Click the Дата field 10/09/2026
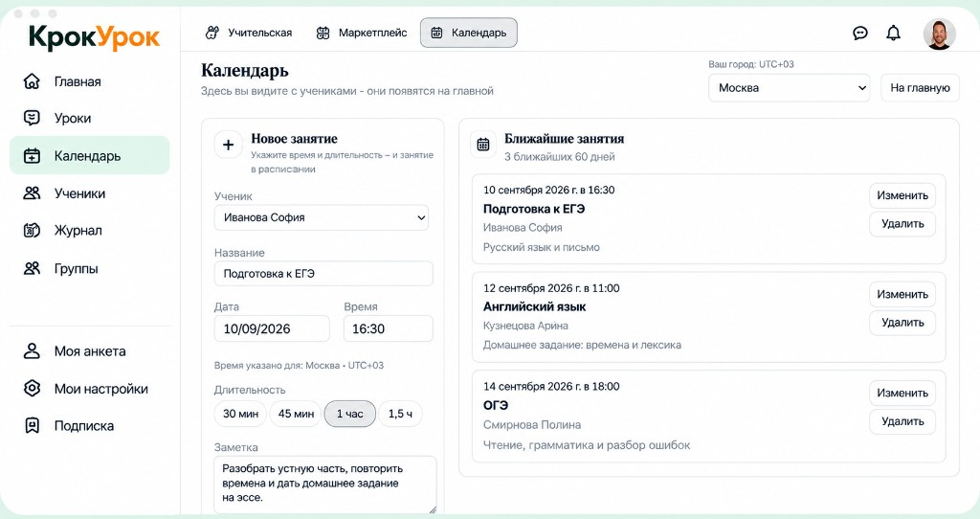980x519 pixels. (272, 328)
